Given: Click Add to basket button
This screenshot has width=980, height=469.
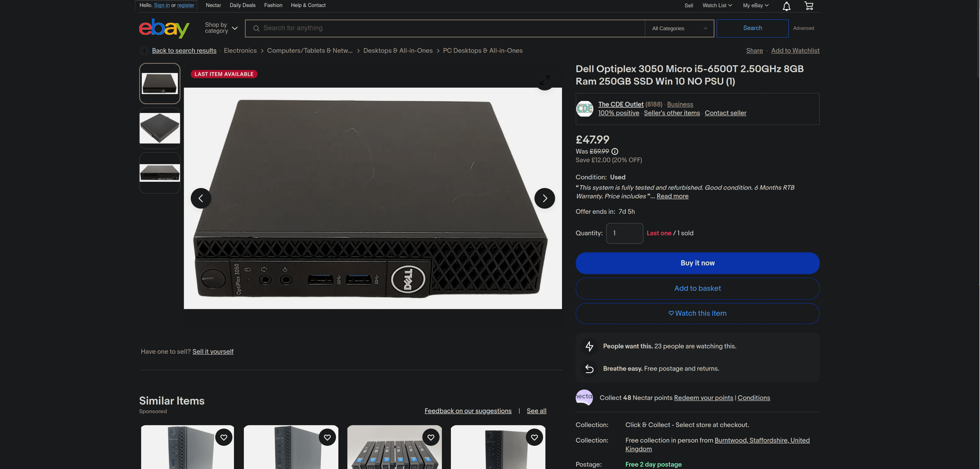Looking at the screenshot, I should pos(697,289).
